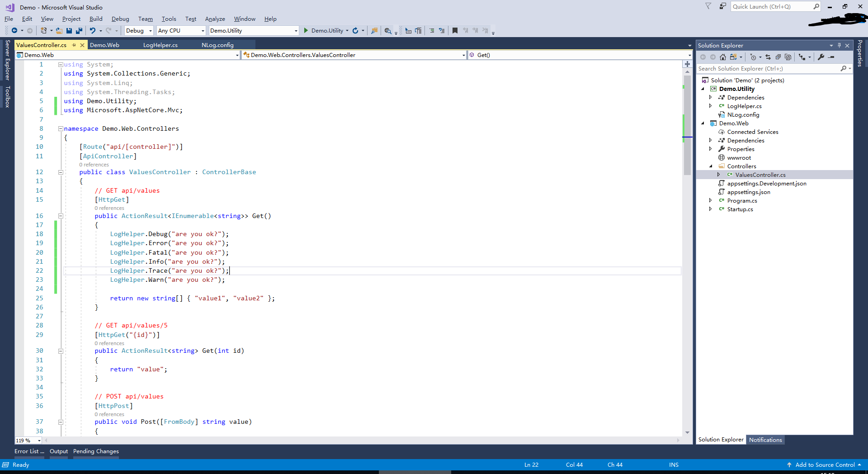868x474 pixels.
Task: Expand the Startup.cs tree node
Action: point(710,209)
